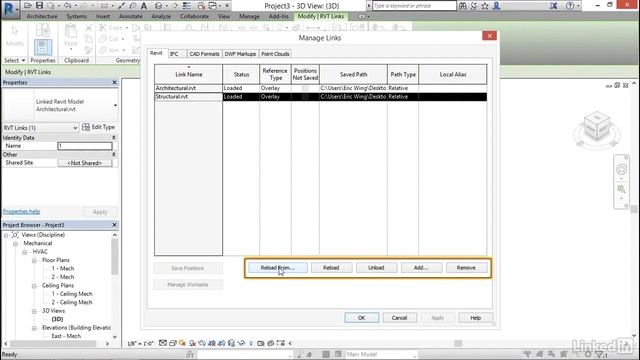Open the Properties help link
This screenshot has width=640, height=360.
point(21,211)
